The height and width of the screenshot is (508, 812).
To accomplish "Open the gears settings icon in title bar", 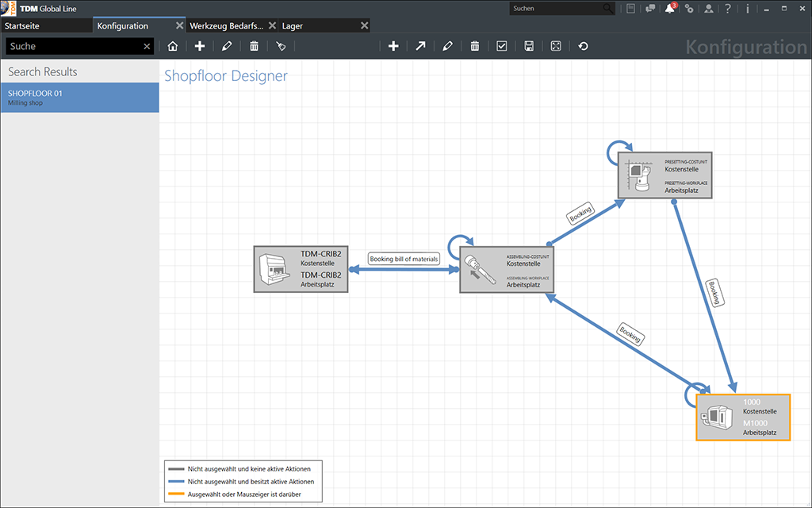I will click(689, 8).
